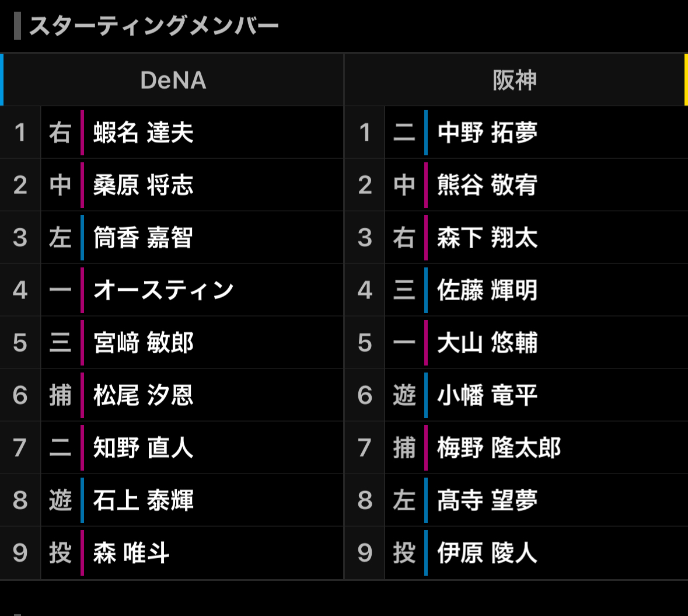Open shortstop 石上 泰輝

coord(144,500)
